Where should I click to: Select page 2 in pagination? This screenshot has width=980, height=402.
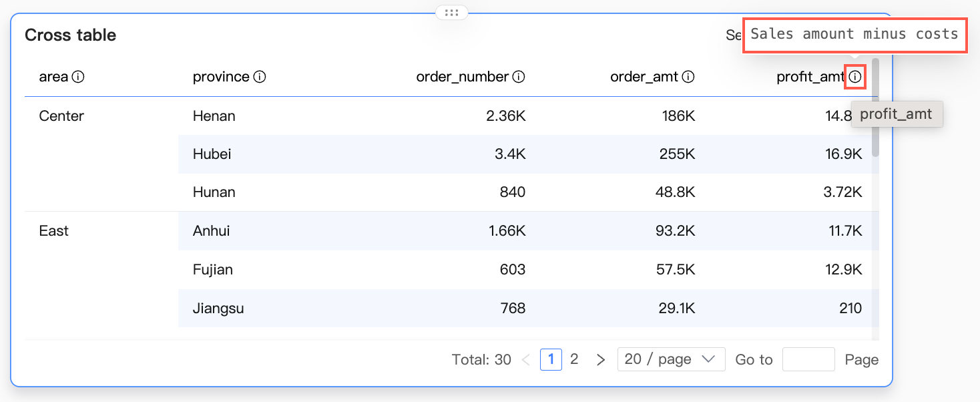[x=574, y=359]
